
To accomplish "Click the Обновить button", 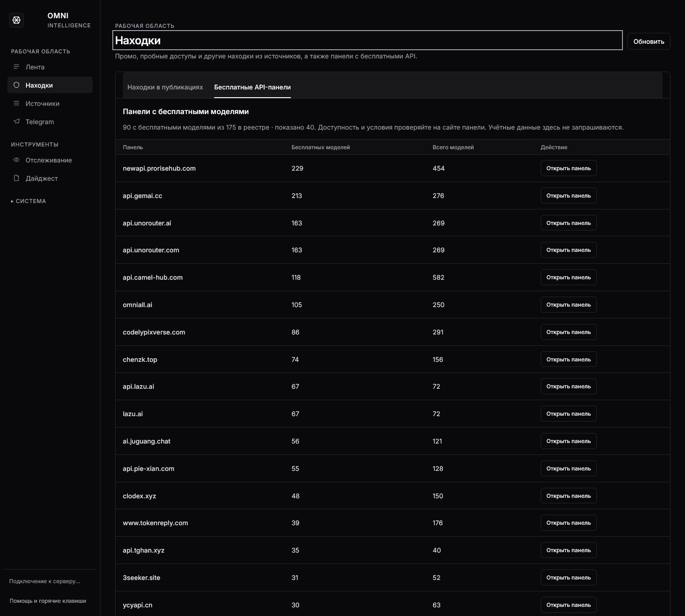I will click(x=648, y=42).
